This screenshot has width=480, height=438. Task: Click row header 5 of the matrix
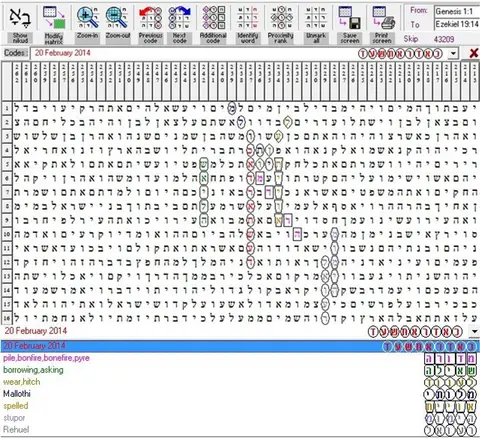7,164
